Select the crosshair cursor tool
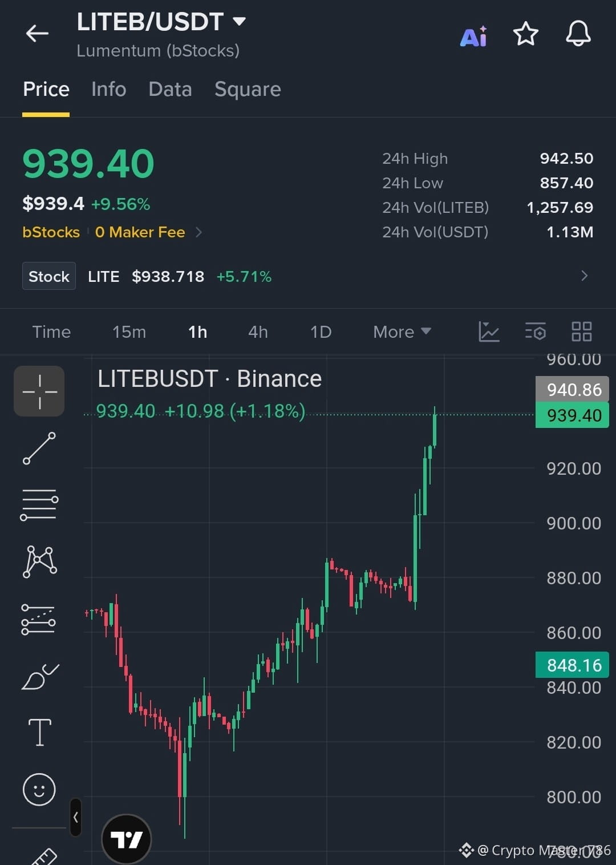 coord(39,391)
